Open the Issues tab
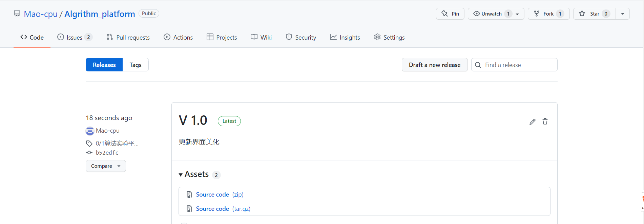This screenshot has width=644, height=224. [75, 37]
